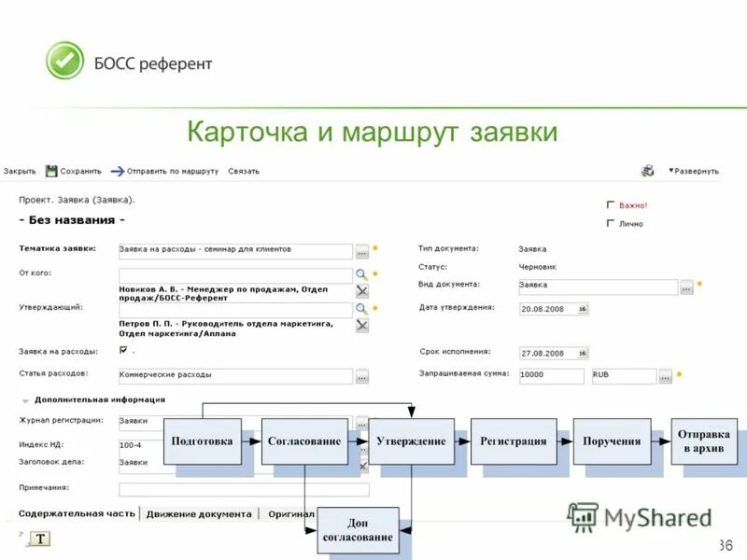Open the lookup magnifier for Утверждающий

[359, 307]
